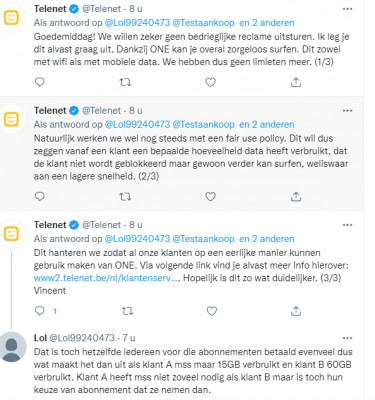Like the first Telenet tweet (1/3)
The height and width of the screenshot is (400, 375).
pyautogui.click(x=210, y=82)
